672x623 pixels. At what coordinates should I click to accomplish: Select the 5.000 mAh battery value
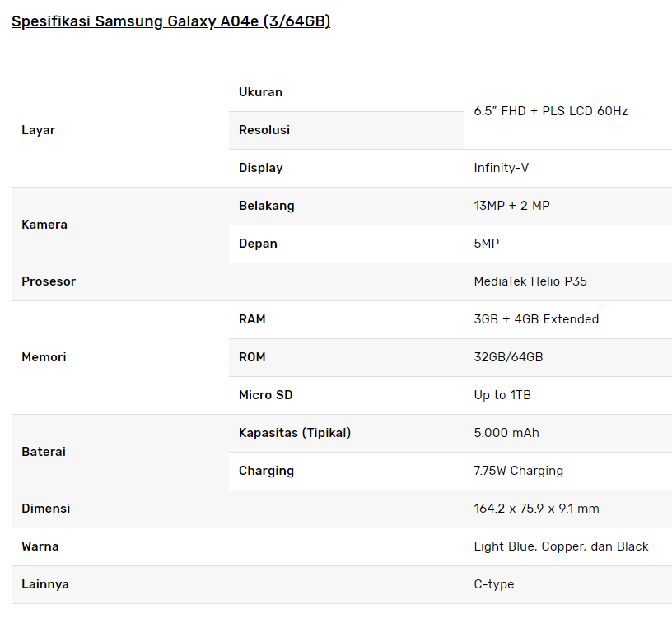pos(506,433)
